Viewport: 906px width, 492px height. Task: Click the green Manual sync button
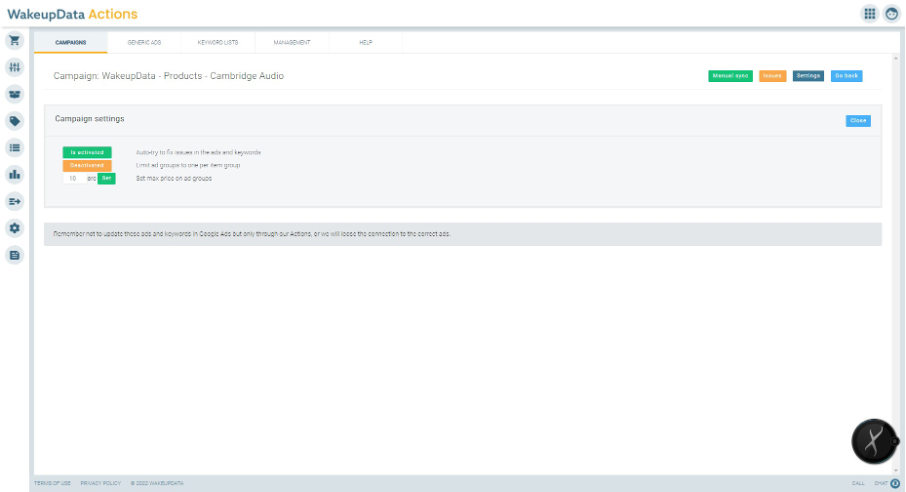[x=730, y=76]
